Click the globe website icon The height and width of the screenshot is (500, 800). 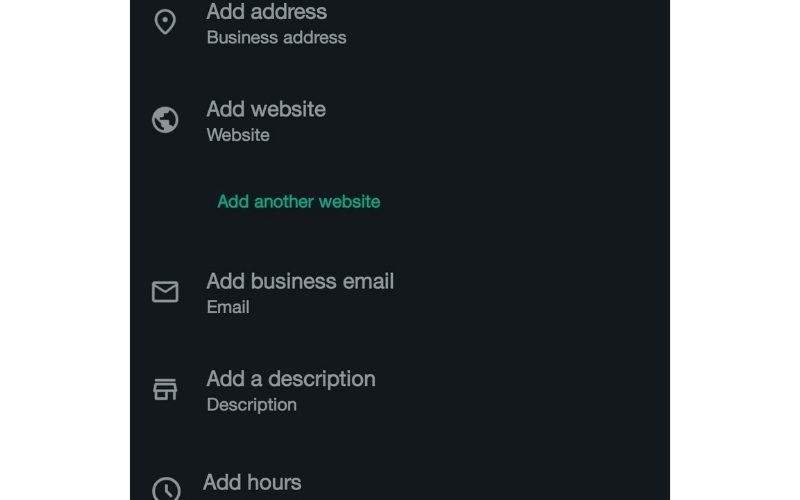(x=165, y=120)
